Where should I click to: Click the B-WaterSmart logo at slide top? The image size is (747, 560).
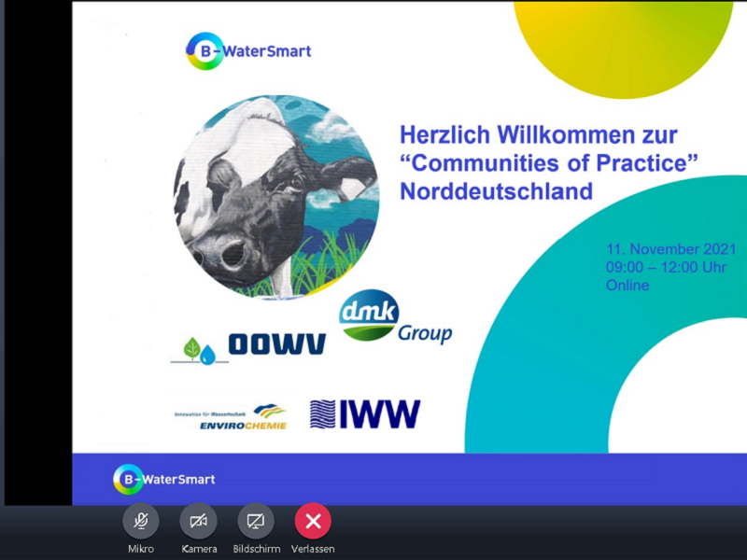pos(248,51)
